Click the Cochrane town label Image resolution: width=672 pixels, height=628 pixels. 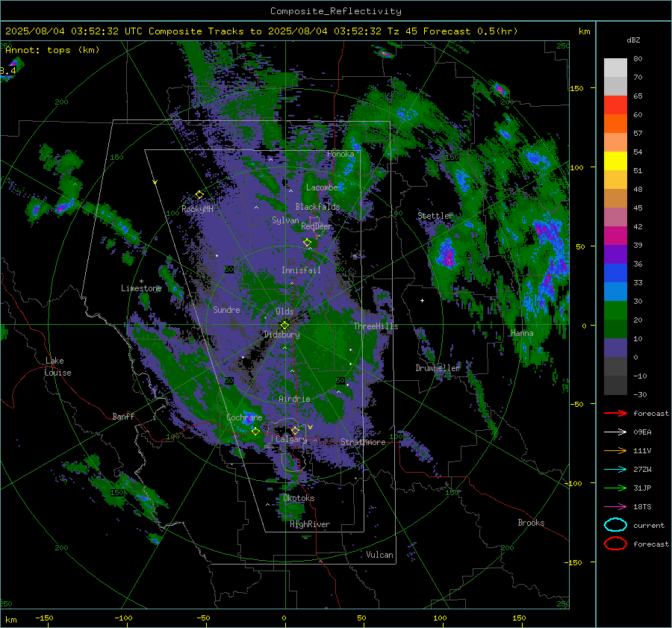coord(244,417)
